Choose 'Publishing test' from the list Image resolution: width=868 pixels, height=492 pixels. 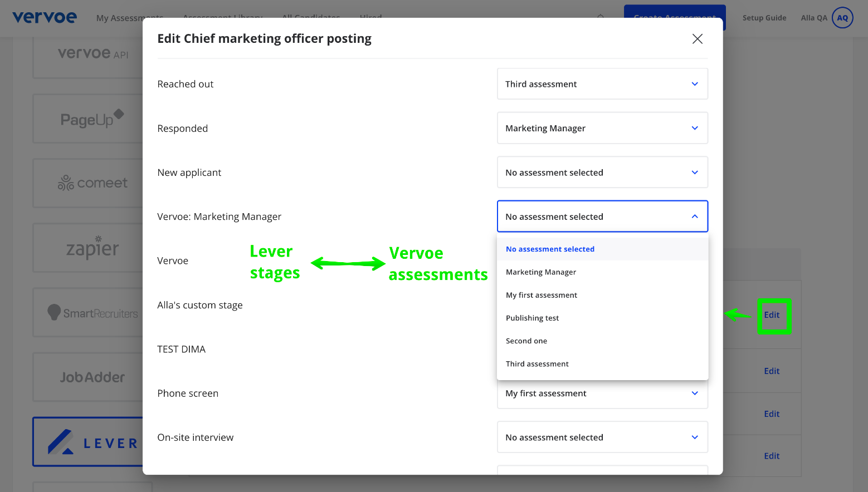(602, 318)
